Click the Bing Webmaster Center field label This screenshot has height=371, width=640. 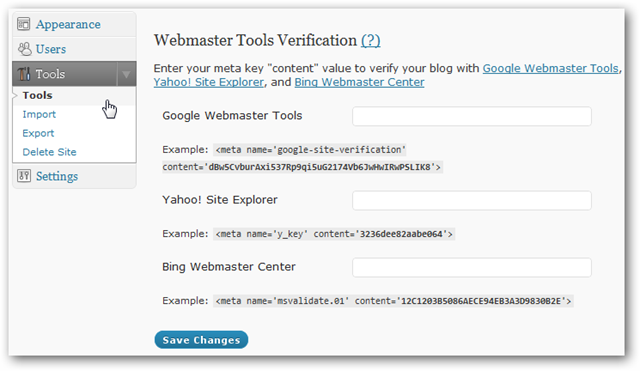(x=229, y=267)
